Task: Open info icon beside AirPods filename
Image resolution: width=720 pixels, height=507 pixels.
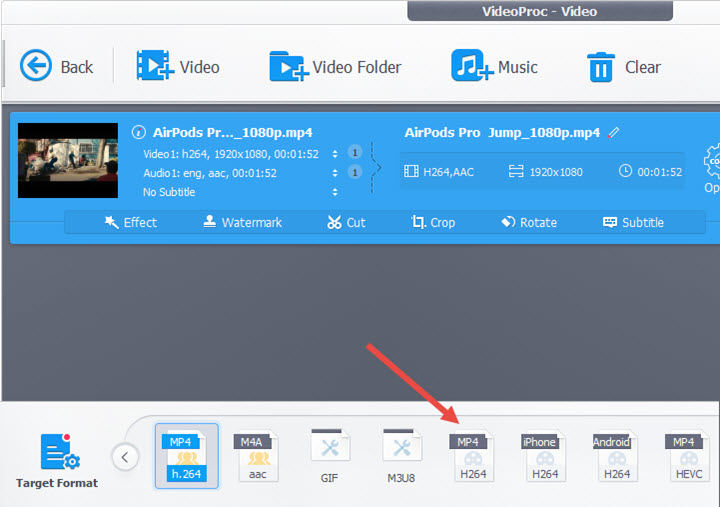Action: [x=139, y=133]
